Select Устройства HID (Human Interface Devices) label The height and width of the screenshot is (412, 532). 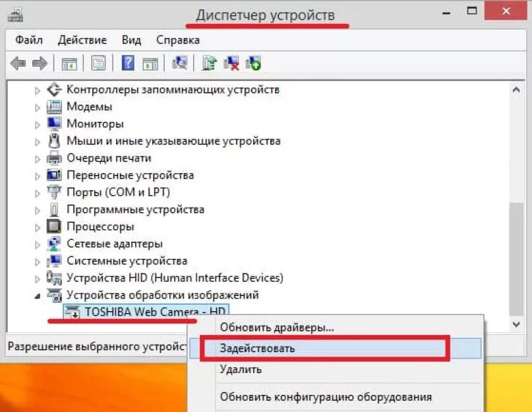click(x=175, y=278)
